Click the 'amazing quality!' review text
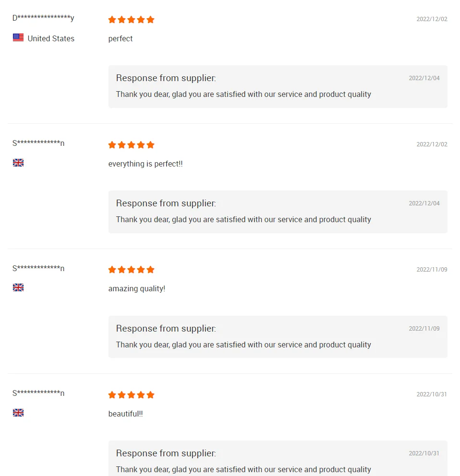 pos(137,288)
